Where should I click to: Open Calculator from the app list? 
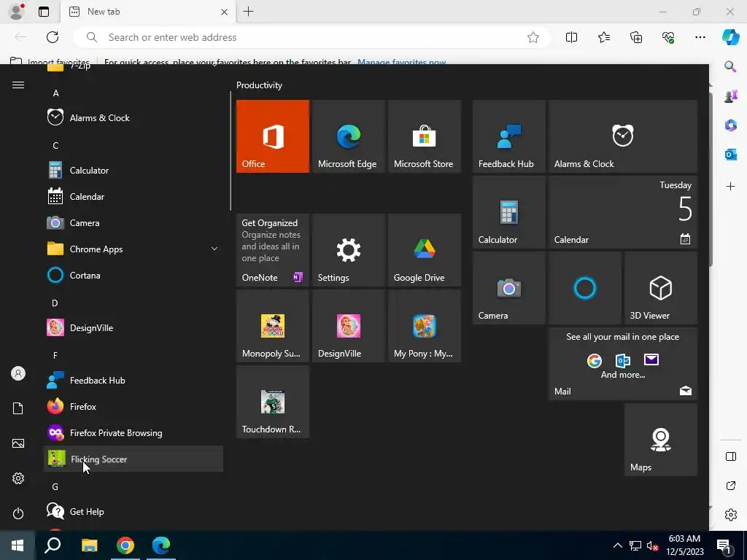click(x=133, y=171)
